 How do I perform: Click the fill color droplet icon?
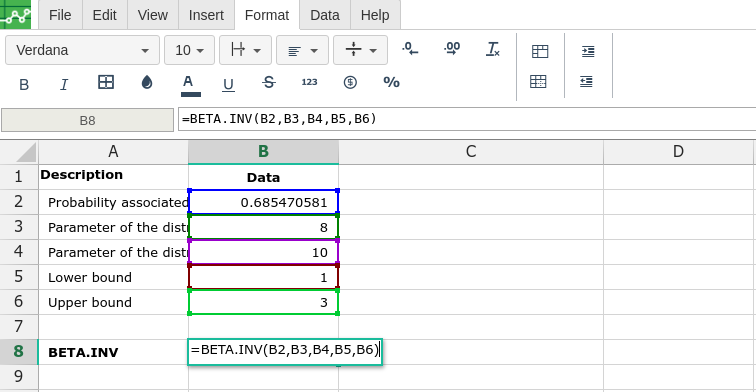[147, 82]
